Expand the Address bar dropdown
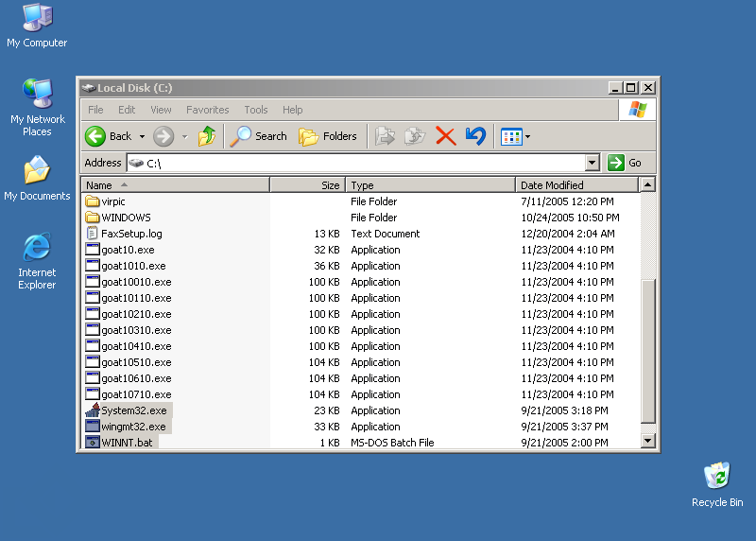Image resolution: width=756 pixels, height=541 pixels. (x=593, y=163)
